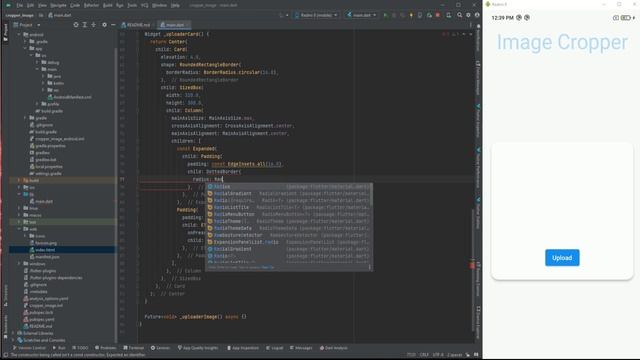Click the UTF-8 encoding in the status bar
640x360 pixels.
[x=438, y=355]
